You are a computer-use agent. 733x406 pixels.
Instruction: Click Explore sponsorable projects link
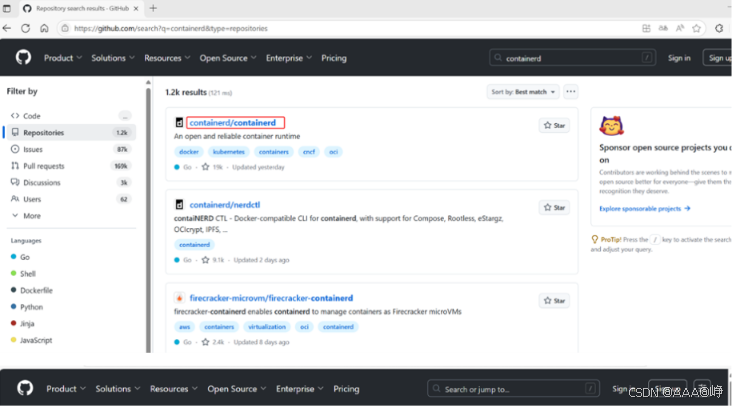tap(645, 209)
